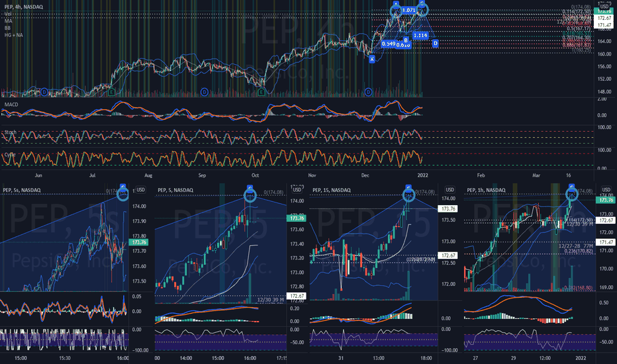
Task: Select the X point label of the XABCD pattern
Action: point(372,59)
